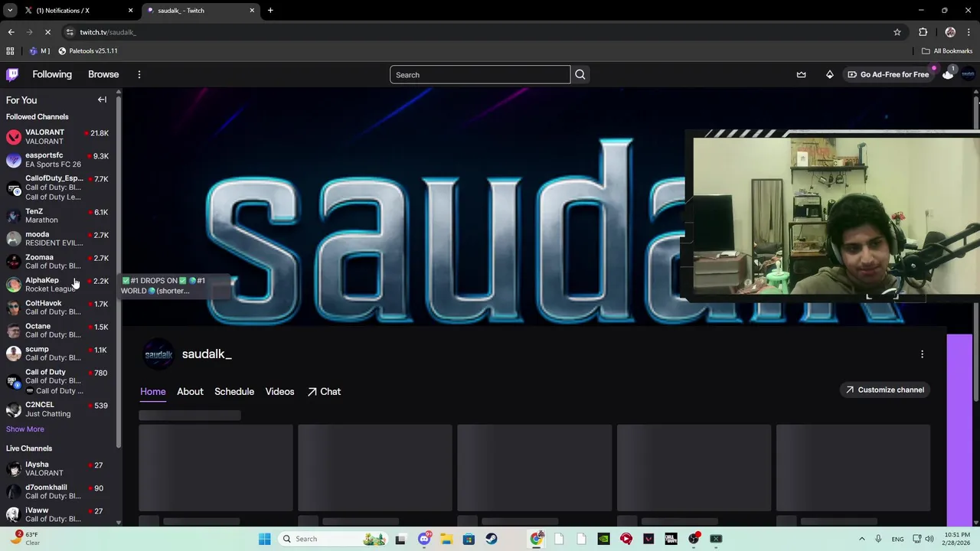The width and height of the screenshot is (980, 551).
Task: Open the Chat popout link
Action: pyautogui.click(x=324, y=392)
